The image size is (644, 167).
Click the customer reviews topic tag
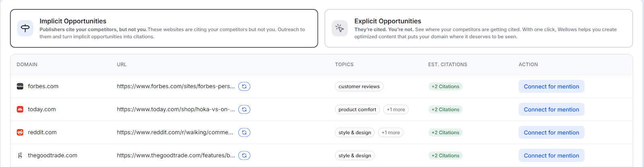pyautogui.click(x=359, y=86)
